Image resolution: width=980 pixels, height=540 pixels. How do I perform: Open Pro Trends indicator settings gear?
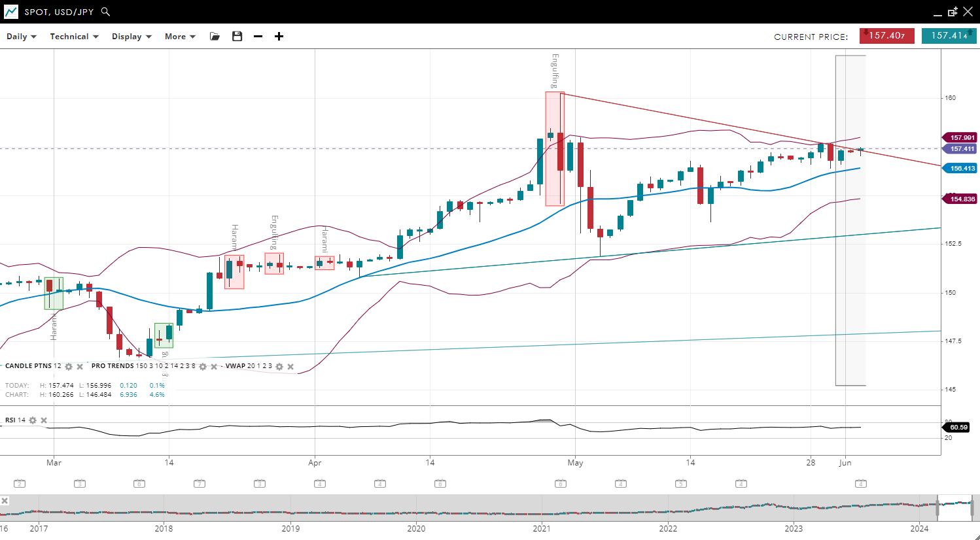point(203,367)
